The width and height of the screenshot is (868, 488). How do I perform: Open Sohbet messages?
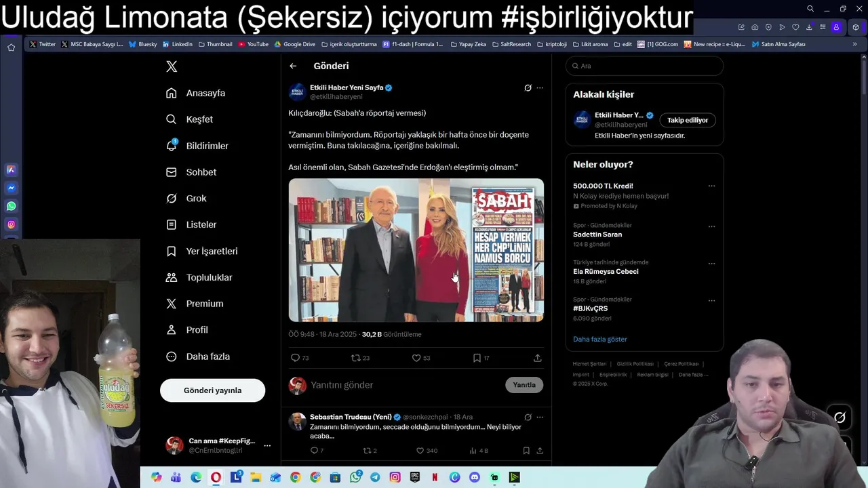point(191,172)
